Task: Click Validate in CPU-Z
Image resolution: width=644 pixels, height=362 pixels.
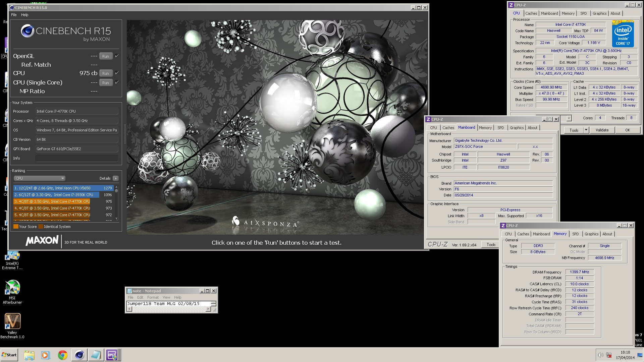Action: [602, 130]
